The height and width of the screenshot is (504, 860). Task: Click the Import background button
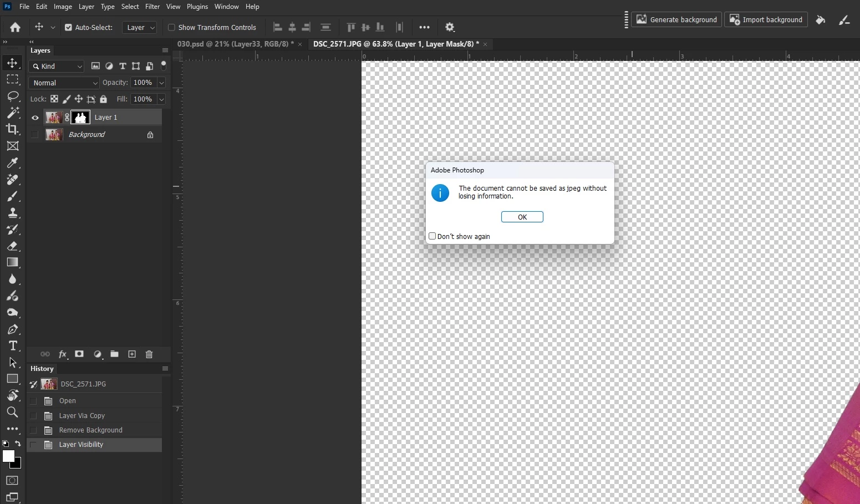point(766,19)
